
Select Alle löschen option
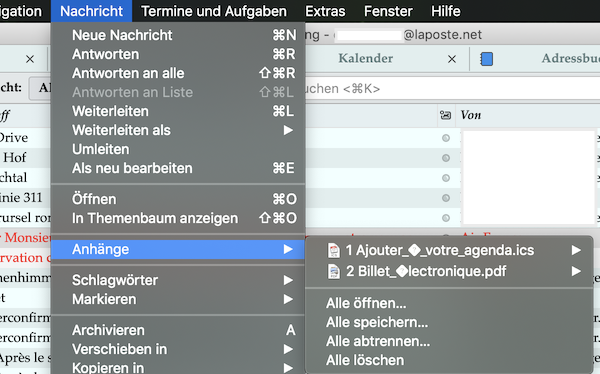(449, 360)
